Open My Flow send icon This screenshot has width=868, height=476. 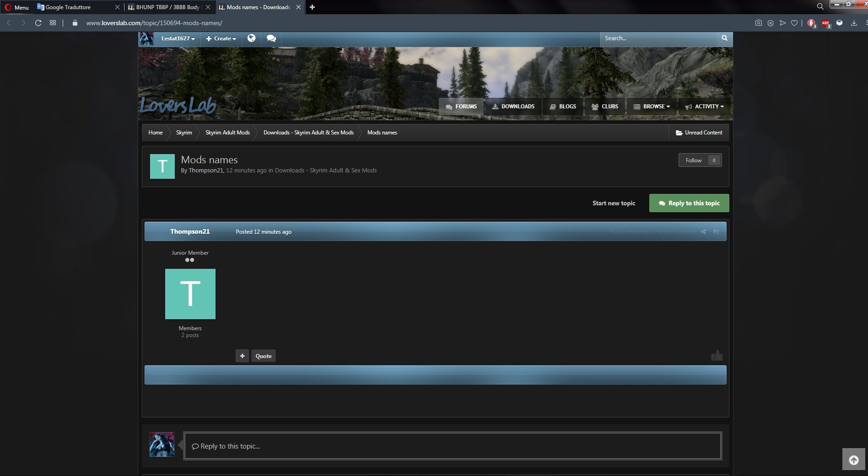[x=782, y=23]
